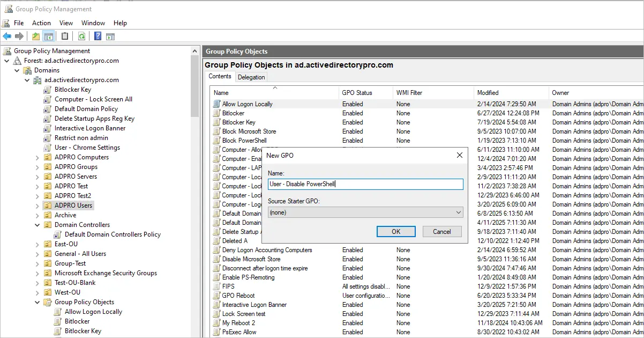Click the PsExec Allow GPO icon in list
Image resolution: width=644 pixels, height=338 pixels.
(x=216, y=332)
